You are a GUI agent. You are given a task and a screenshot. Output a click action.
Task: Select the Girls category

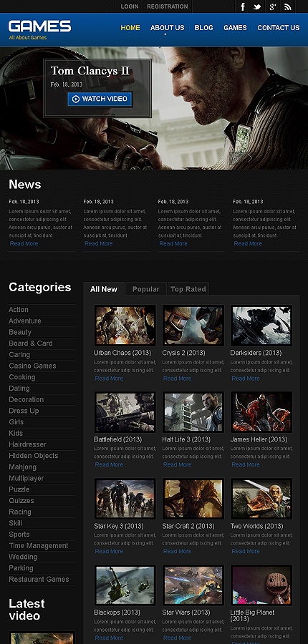coord(16,421)
